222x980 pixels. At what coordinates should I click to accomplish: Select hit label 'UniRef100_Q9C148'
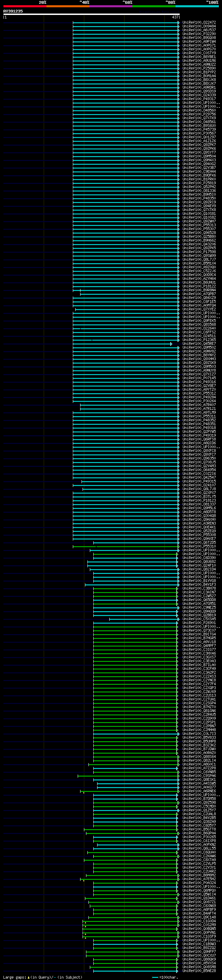tap(199, 917)
